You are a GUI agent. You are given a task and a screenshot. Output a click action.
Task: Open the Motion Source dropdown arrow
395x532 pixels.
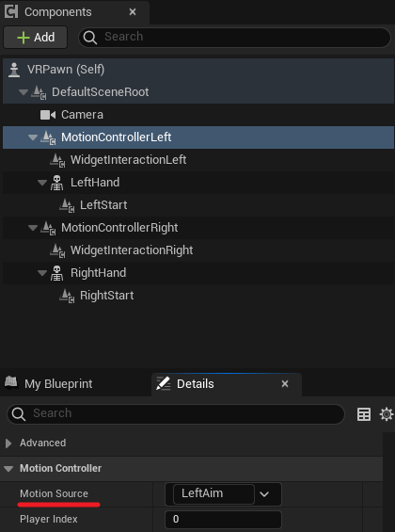tap(264, 494)
